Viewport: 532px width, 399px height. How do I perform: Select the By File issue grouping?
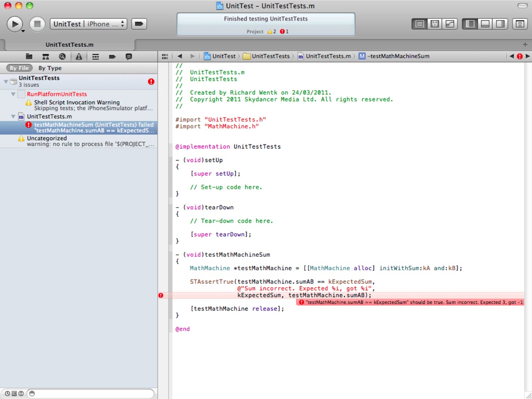point(19,68)
